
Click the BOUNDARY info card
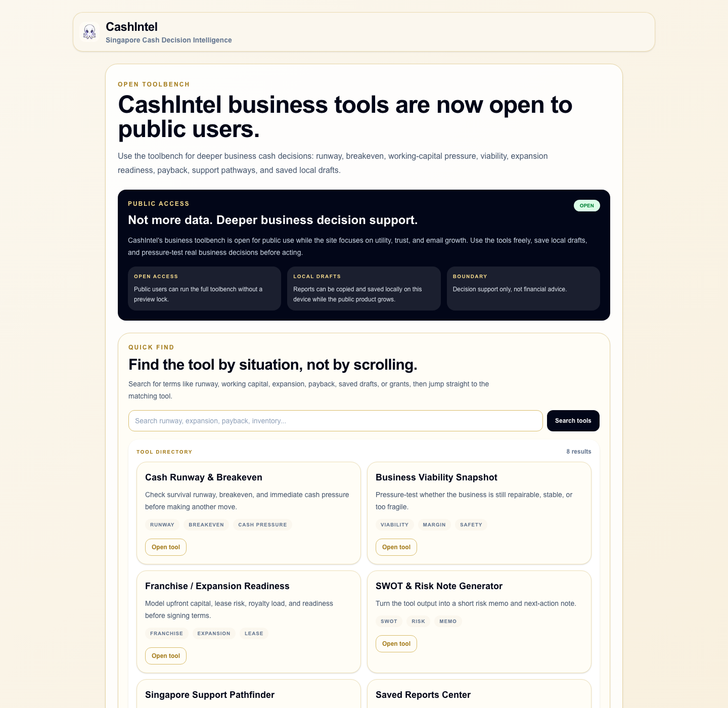tap(523, 288)
